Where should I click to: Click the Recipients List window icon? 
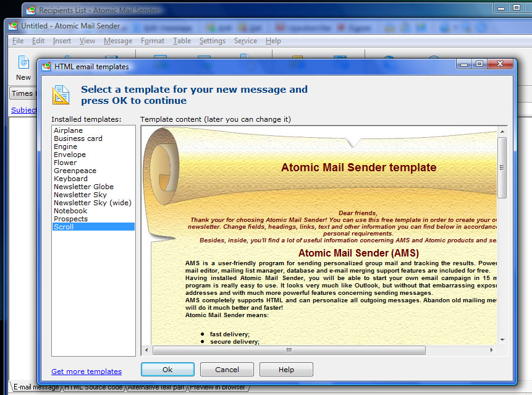tap(31, 11)
